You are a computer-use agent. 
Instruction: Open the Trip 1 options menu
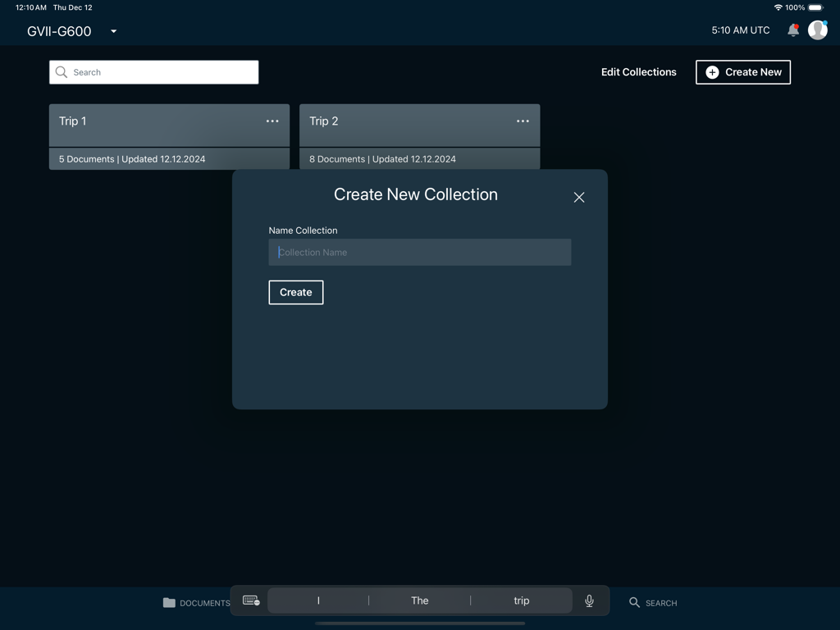tap(272, 121)
